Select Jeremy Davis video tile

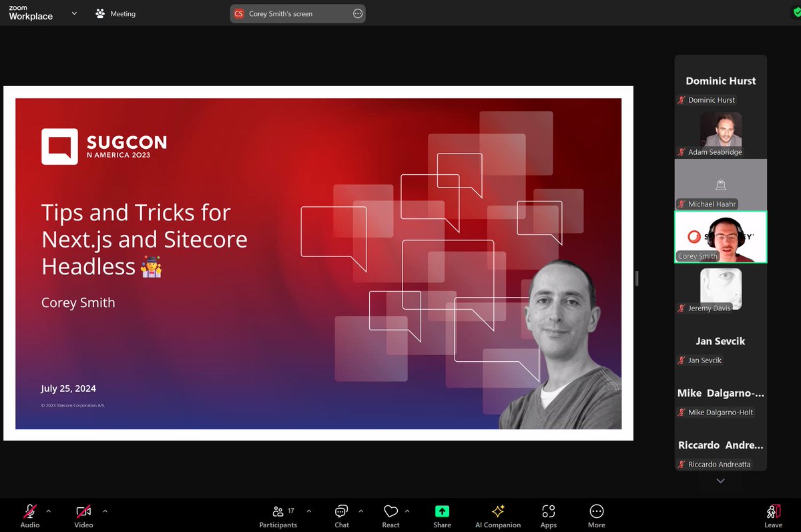point(721,289)
